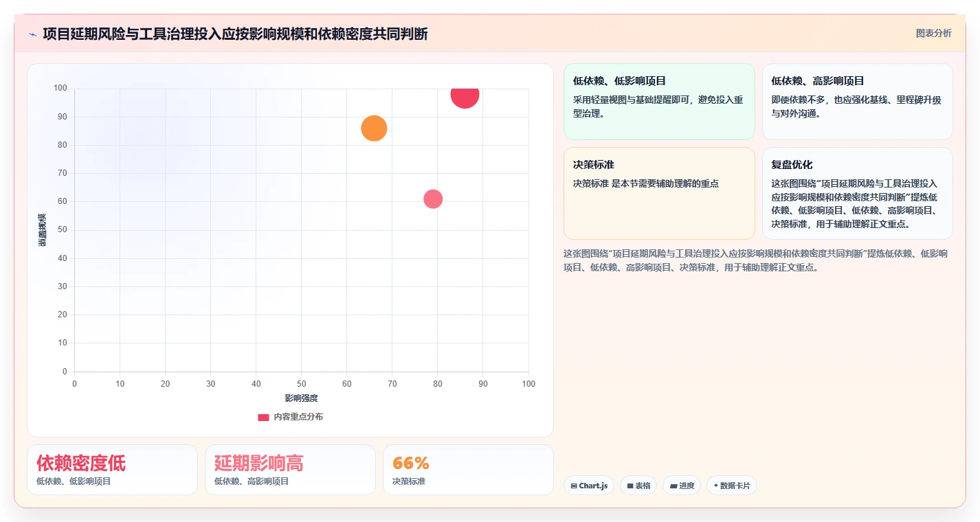Click the 决策标准 label under 66%

tap(409, 481)
